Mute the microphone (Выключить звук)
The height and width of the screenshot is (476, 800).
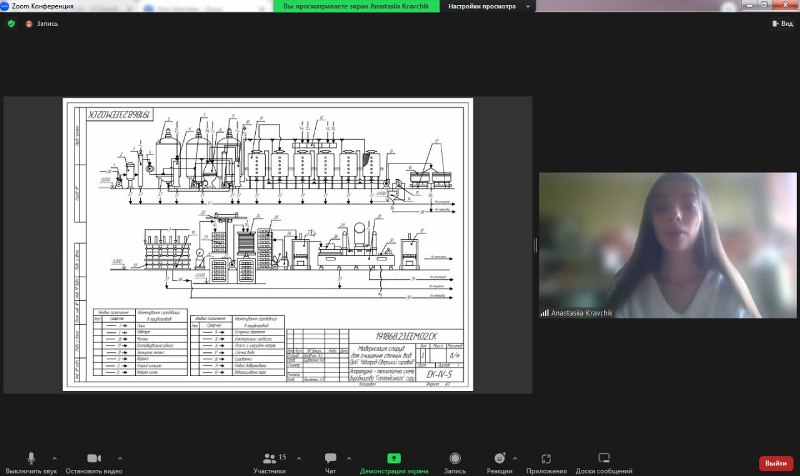[x=31, y=457]
